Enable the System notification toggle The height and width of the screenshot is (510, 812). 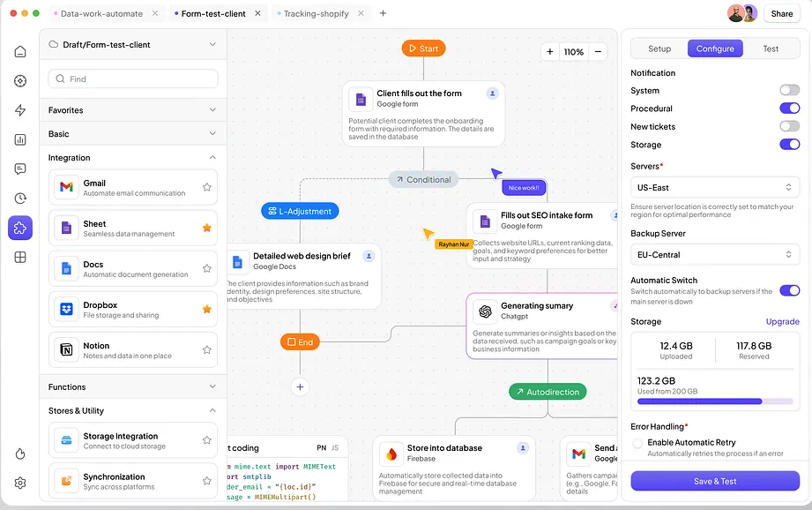click(789, 90)
